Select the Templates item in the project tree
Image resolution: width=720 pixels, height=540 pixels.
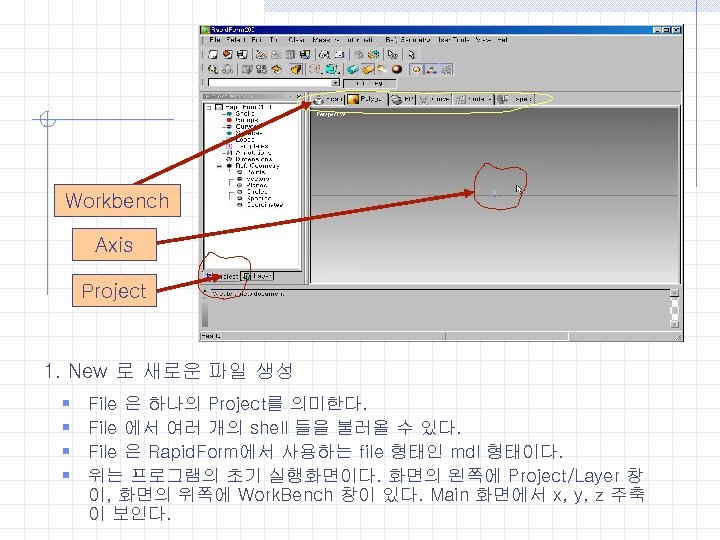click(252, 146)
